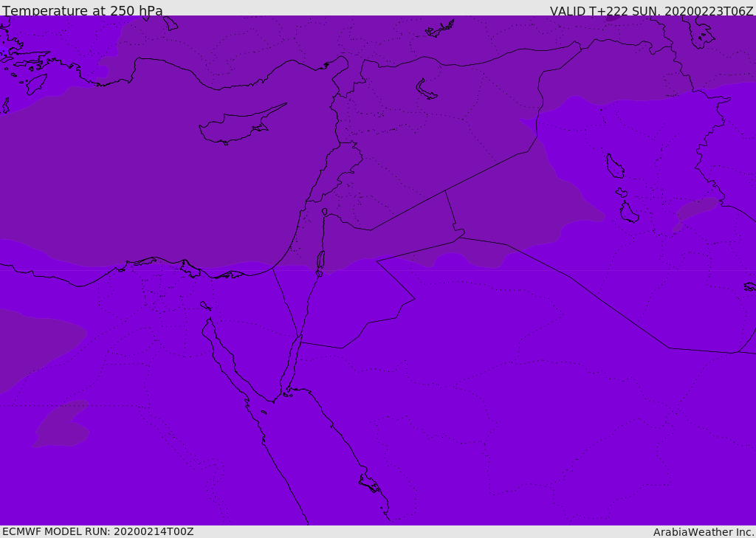Click the Red Sea coastal island near Saudi Arabia
This screenshot has height=538, width=756.
(369, 483)
